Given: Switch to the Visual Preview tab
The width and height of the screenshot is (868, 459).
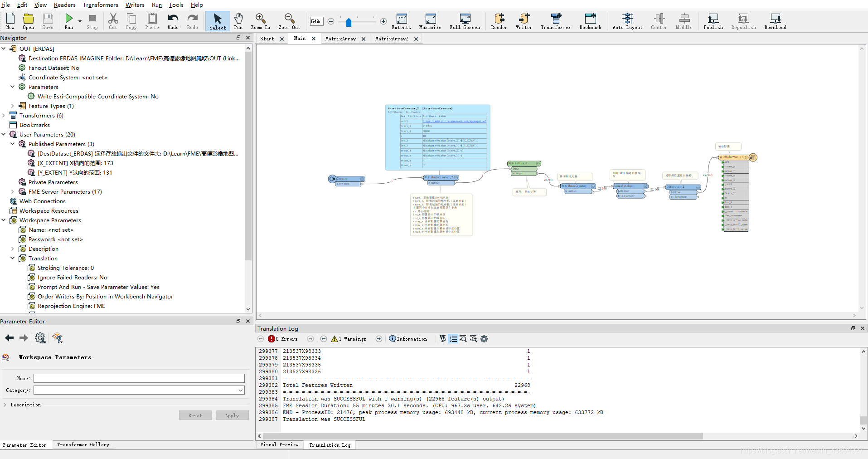Looking at the screenshot, I should (x=280, y=445).
